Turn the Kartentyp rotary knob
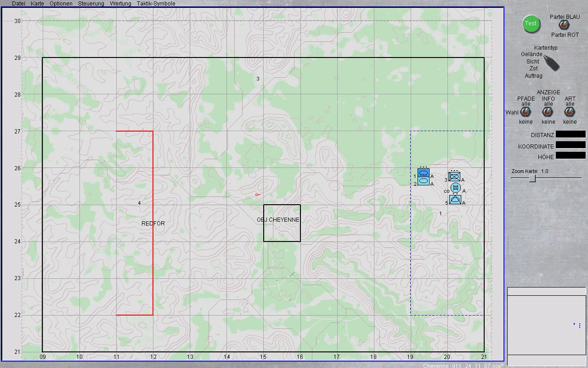 pos(552,62)
